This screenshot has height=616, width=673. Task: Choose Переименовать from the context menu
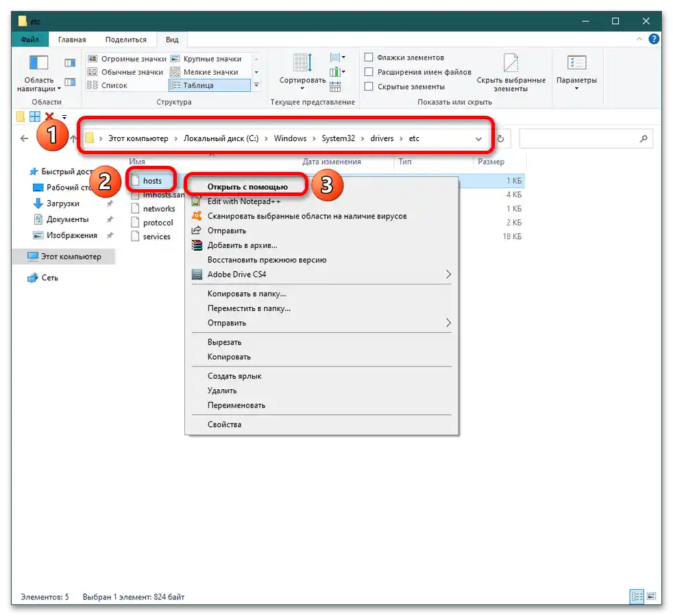pos(236,405)
